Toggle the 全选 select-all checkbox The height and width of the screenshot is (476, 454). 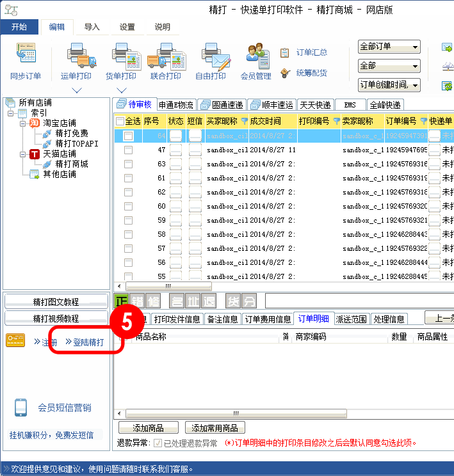(120, 122)
